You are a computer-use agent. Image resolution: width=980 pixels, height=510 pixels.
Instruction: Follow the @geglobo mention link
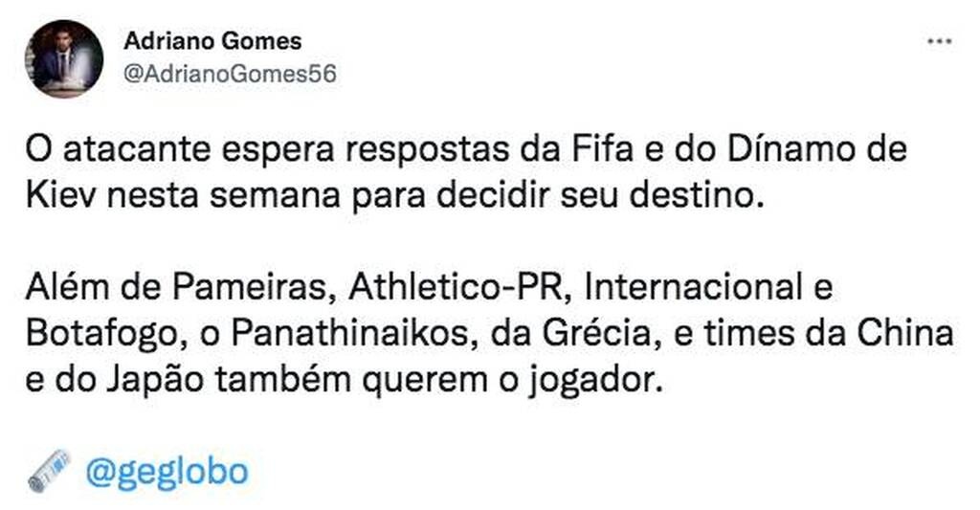click(x=166, y=471)
